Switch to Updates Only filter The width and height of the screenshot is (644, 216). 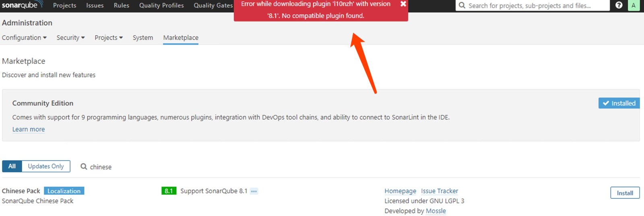point(46,166)
